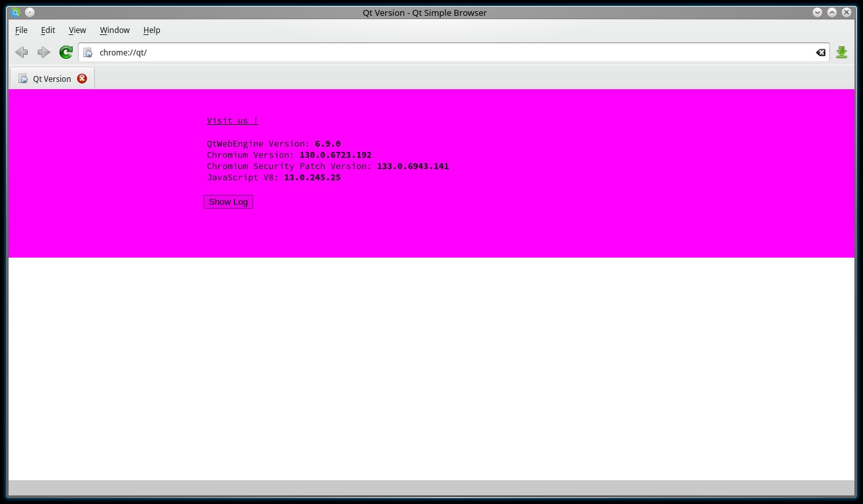Select the Qt Version tab
The image size is (863, 504).
point(52,79)
